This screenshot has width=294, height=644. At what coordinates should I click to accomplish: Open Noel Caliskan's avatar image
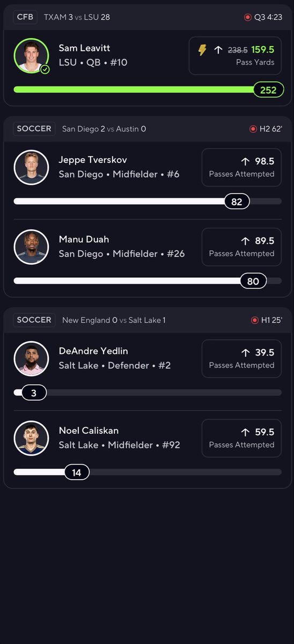pyautogui.click(x=31, y=438)
